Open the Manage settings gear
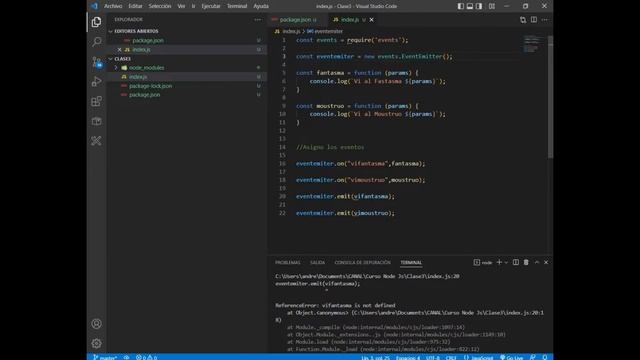The height and width of the screenshot is (360, 640). [96, 343]
